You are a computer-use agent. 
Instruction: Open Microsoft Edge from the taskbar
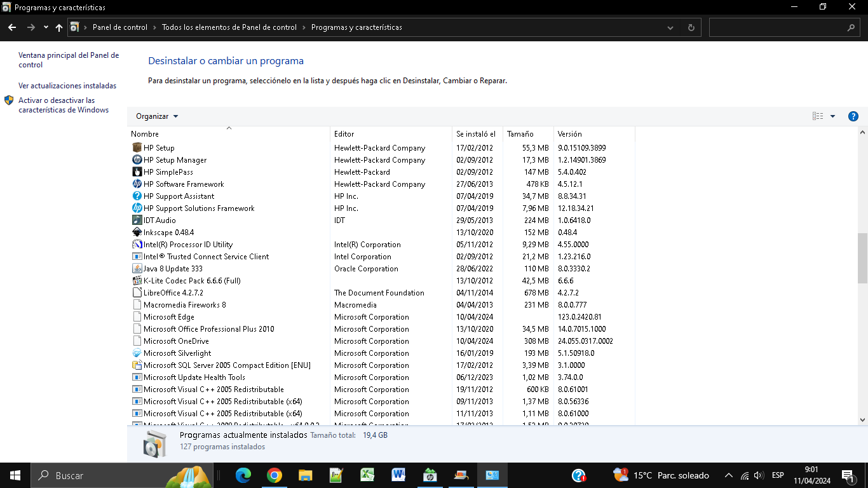tap(243, 475)
